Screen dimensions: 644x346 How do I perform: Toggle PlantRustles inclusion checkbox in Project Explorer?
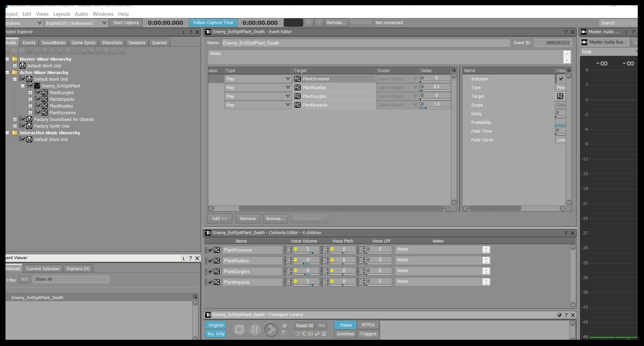point(39,106)
